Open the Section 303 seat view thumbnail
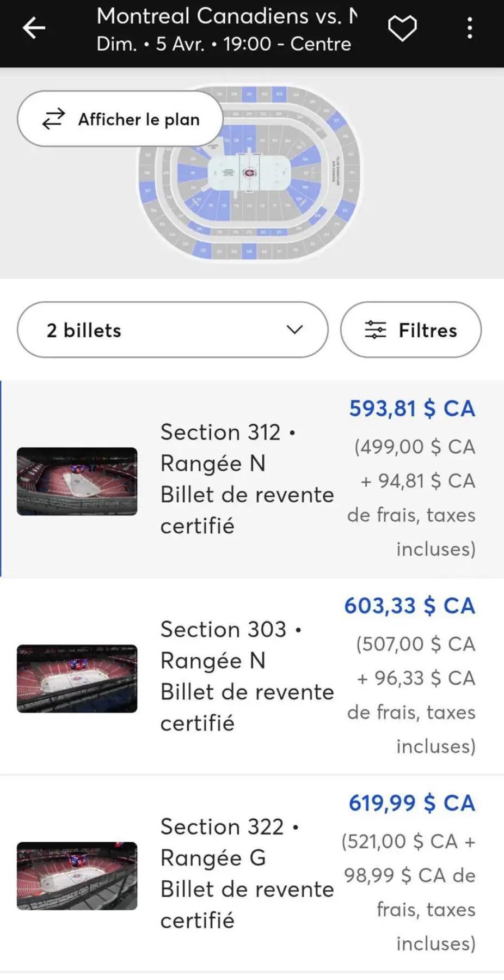Image resolution: width=504 pixels, height=980 pixels. tap(77, 679)
